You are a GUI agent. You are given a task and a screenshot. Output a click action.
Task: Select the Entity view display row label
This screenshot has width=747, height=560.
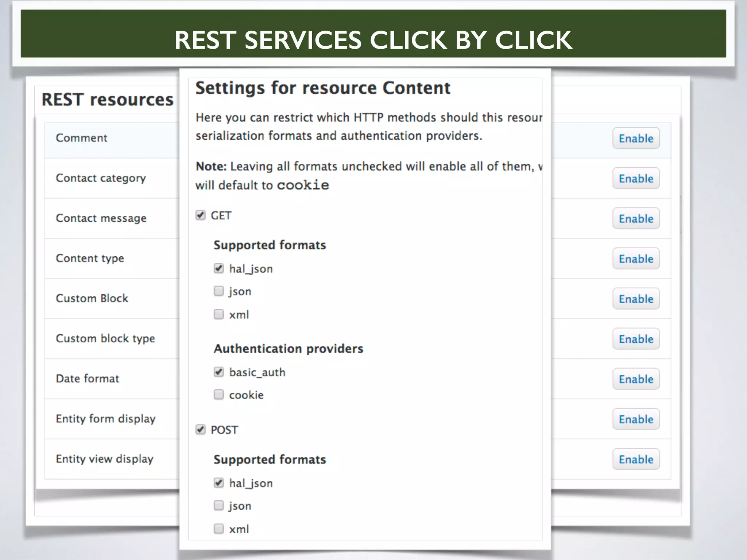pos(105,459)
